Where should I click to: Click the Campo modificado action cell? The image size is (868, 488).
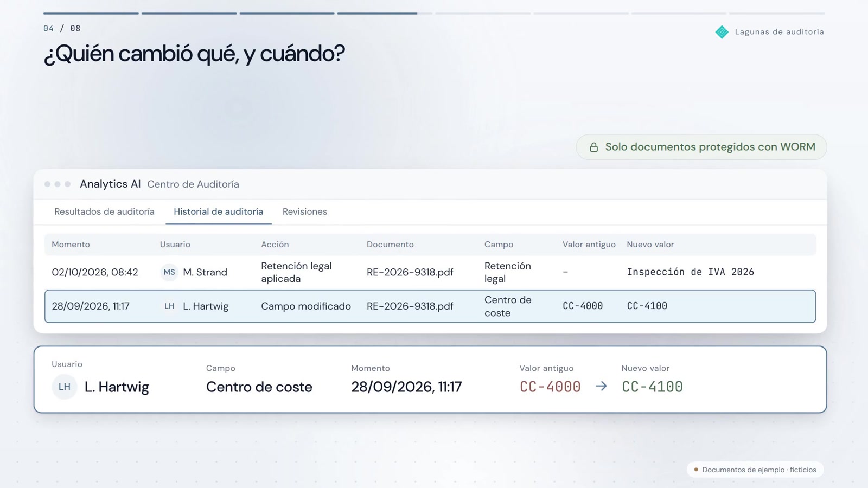tap(306, 306)
